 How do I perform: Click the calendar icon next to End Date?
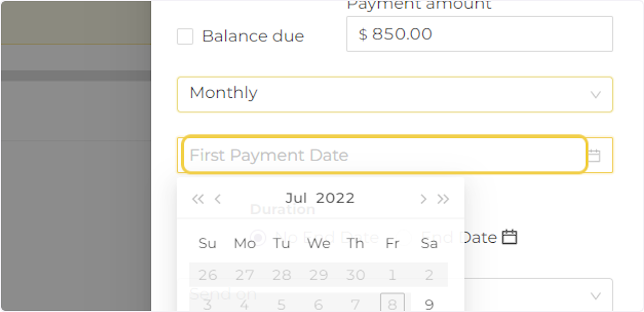510,237
